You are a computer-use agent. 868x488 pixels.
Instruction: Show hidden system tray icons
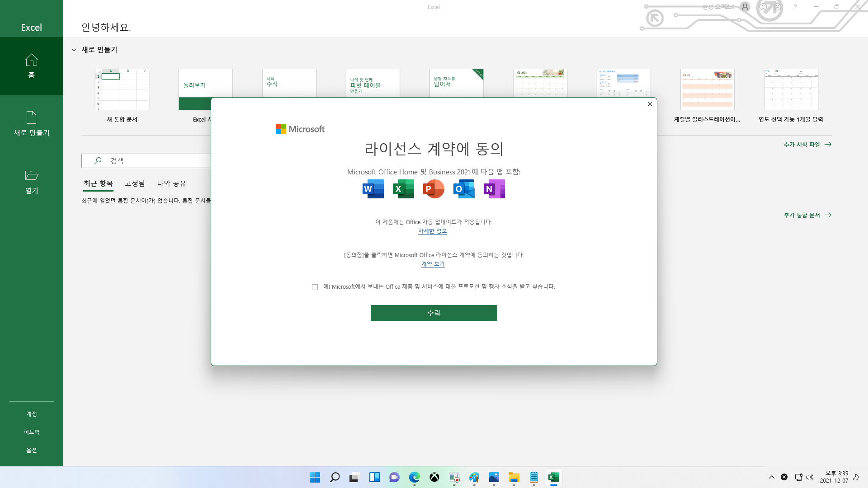pos(771,477)
